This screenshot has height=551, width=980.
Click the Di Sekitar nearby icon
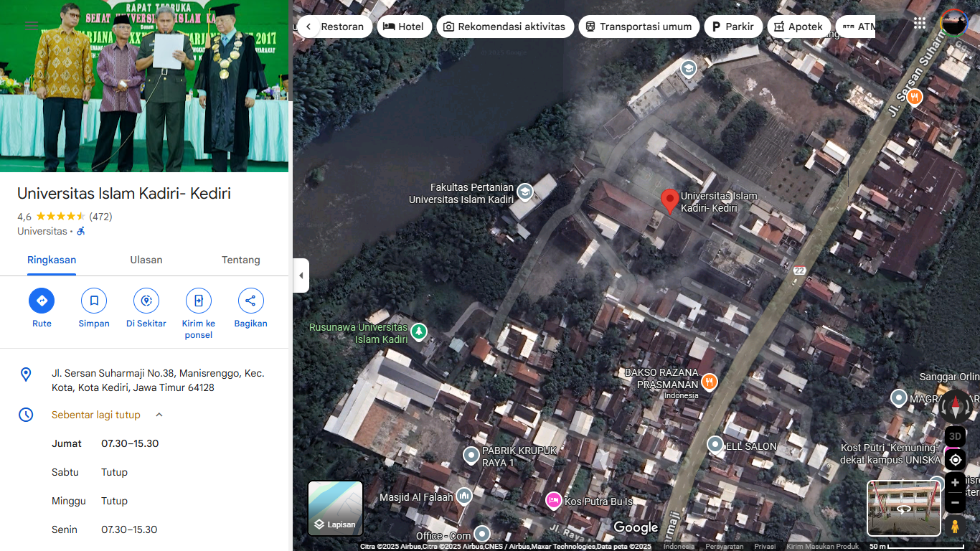click(146, 301)
